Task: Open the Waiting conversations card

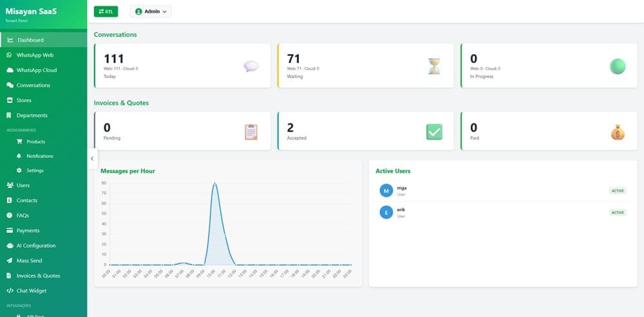Action: click(365, 66)
